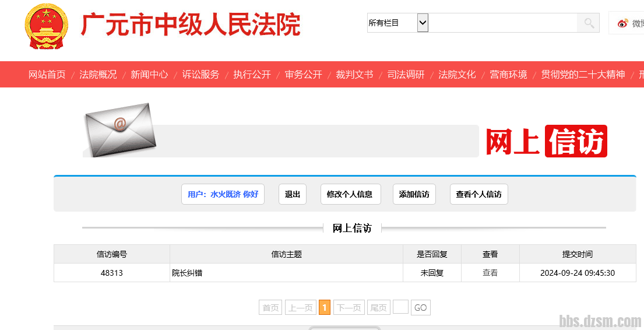Click the envelope mail icon

click(x=121, y=129)
